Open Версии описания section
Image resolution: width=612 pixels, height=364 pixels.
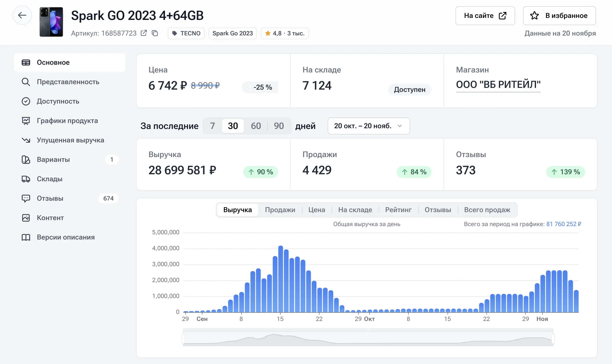tap(66, 237)
